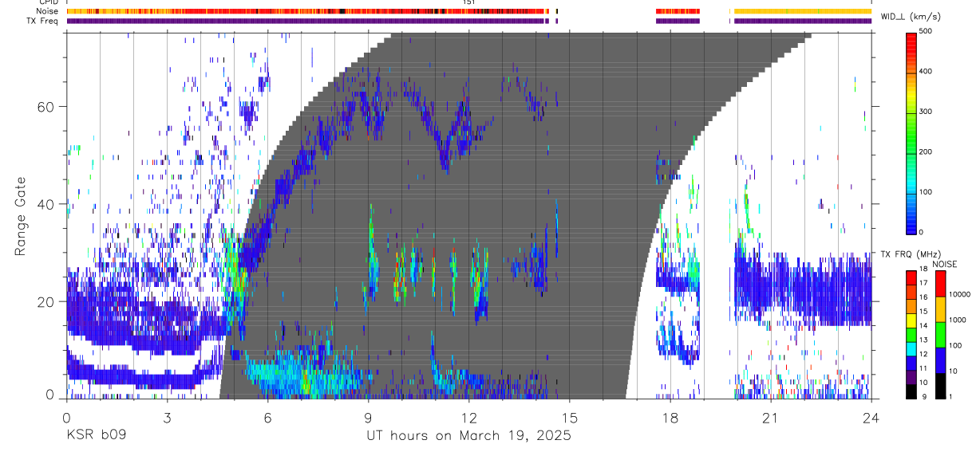This screenshot has height=452, width=980.
Task: Click the 'NOISE' legend title
Action: click(943, 264)
